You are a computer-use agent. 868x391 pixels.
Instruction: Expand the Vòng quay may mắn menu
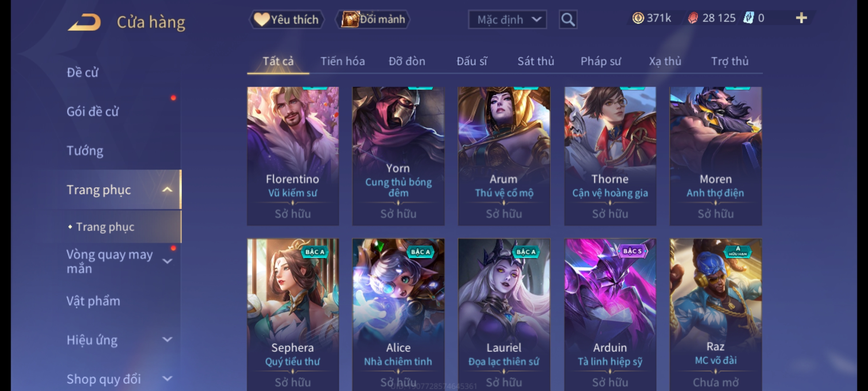[167, 261]
